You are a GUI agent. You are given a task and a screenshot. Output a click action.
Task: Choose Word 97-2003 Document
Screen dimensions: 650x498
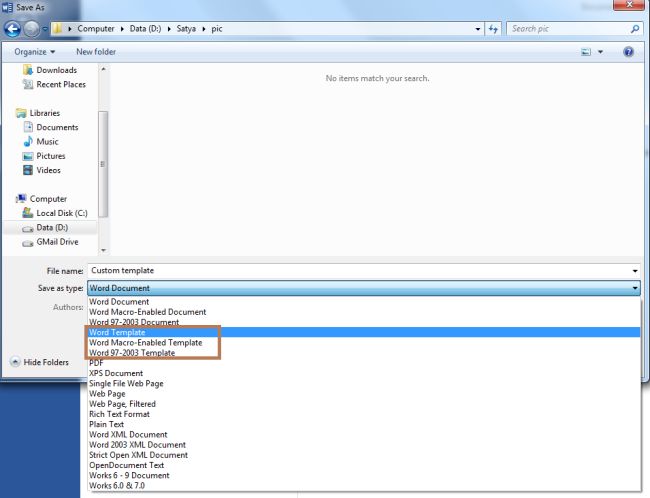(x=364, y=322)
